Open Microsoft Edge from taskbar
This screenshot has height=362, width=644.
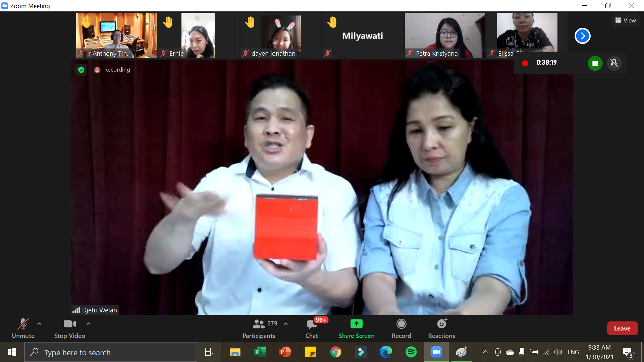point(386,352)
